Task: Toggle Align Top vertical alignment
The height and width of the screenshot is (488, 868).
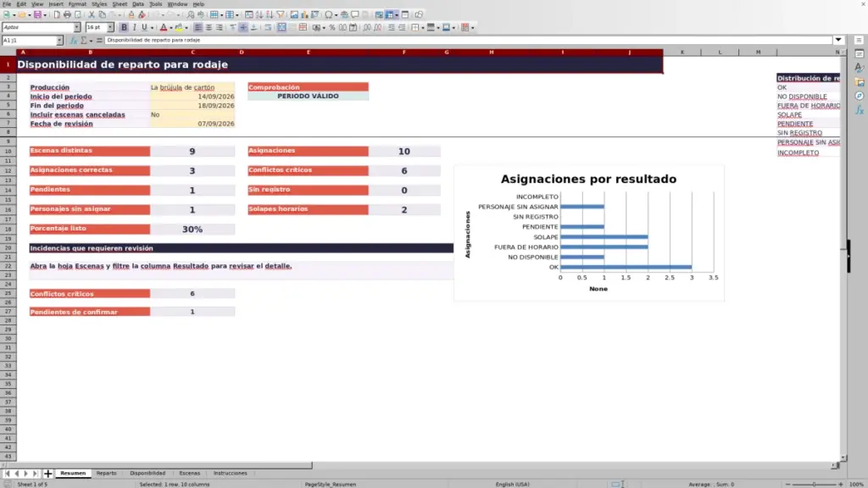Action: (x=233, y=27)
